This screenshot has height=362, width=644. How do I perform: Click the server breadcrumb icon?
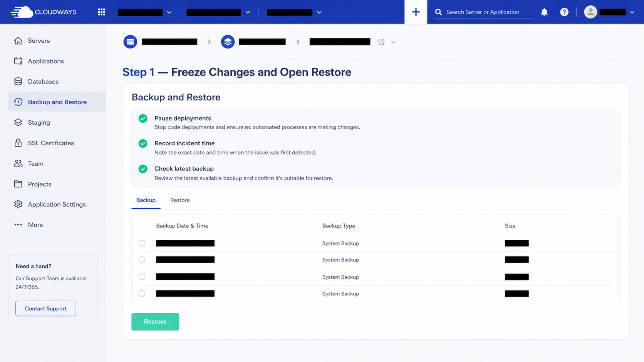click(130, 42)
